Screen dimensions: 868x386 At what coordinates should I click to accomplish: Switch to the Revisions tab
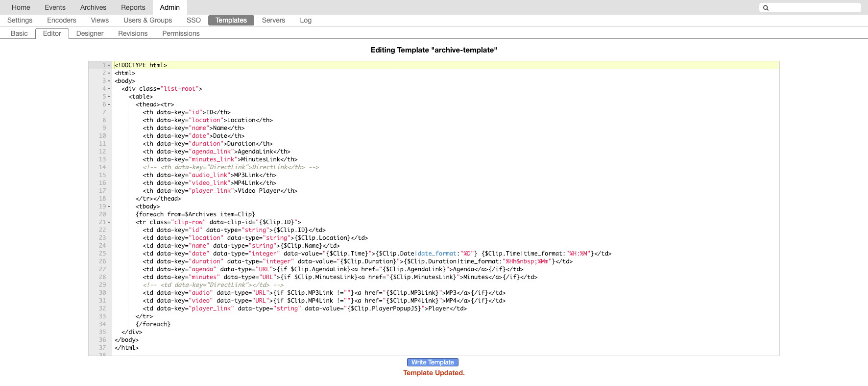133,33
